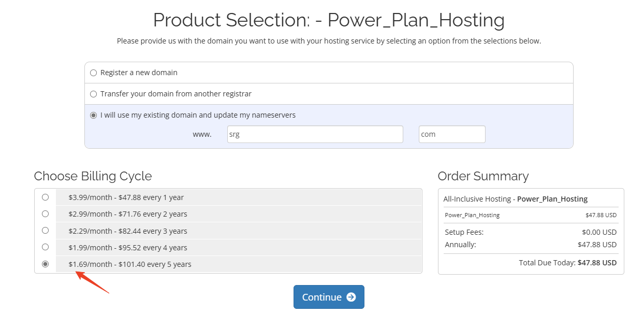Choose the Transfer your domain radio button

click(94, 94)
